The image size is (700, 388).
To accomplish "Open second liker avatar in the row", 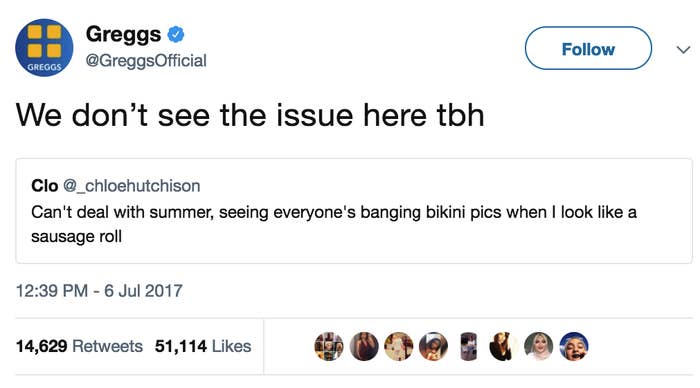I will 364,346.
